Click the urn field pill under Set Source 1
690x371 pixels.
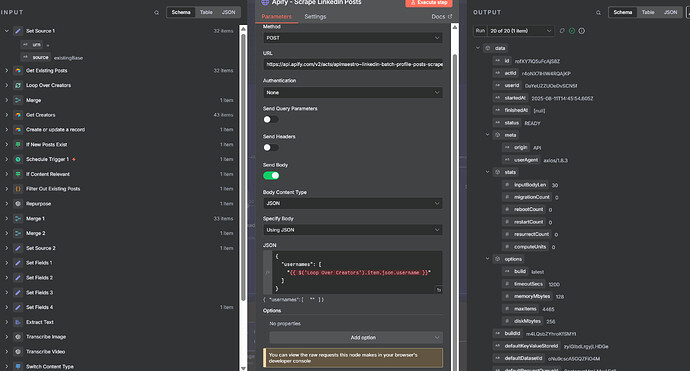(32, 44)
